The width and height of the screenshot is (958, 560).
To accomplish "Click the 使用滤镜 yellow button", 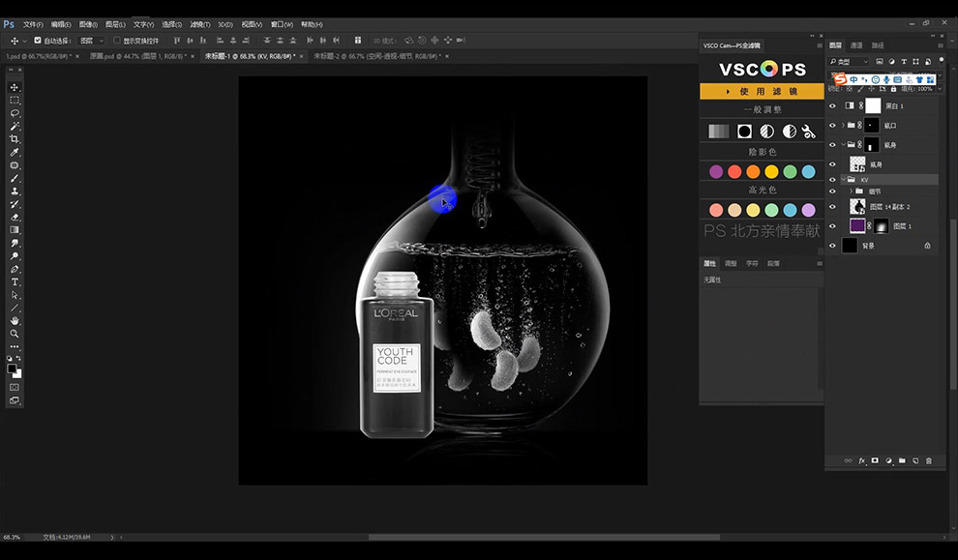I will coord(762,91).
